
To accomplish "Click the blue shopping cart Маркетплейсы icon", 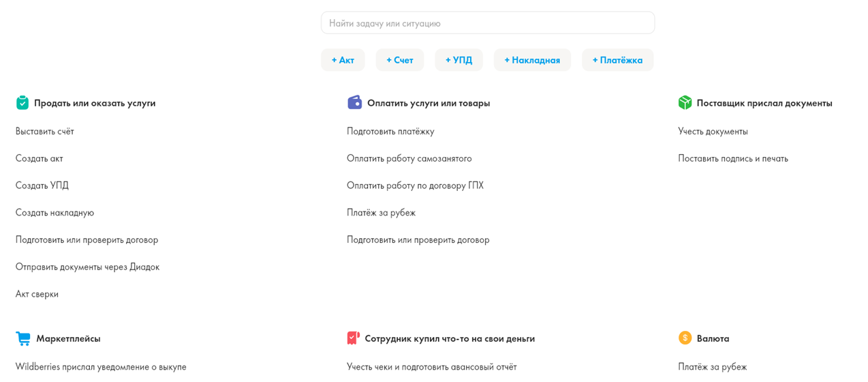I will coord(23,338).
